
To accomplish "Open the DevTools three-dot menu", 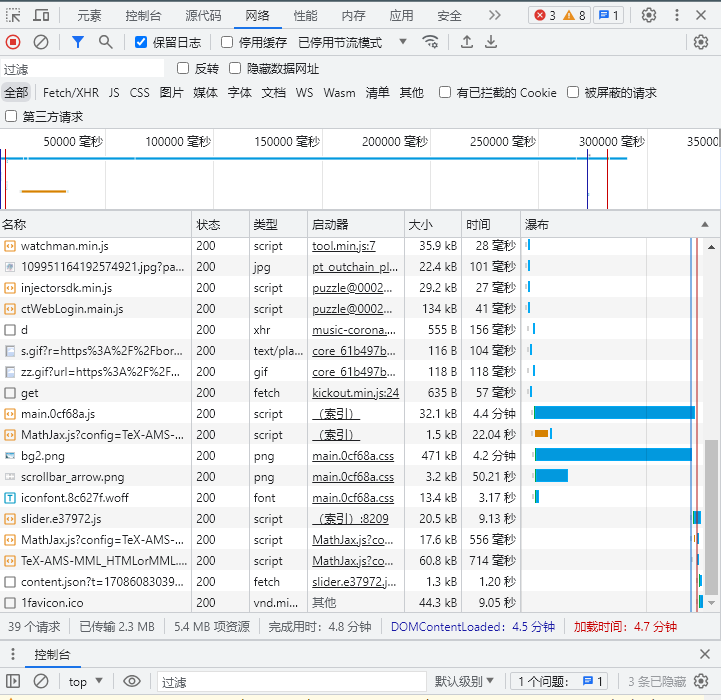I will point(676,15).
